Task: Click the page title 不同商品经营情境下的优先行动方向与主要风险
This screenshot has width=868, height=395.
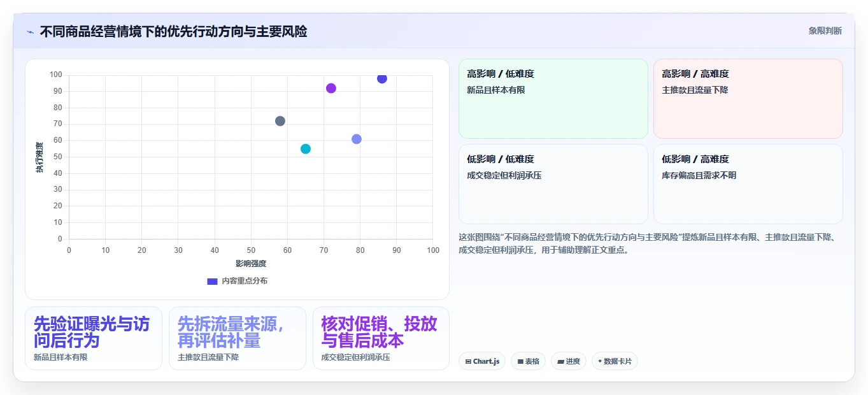Action: [x=173, y=31]
